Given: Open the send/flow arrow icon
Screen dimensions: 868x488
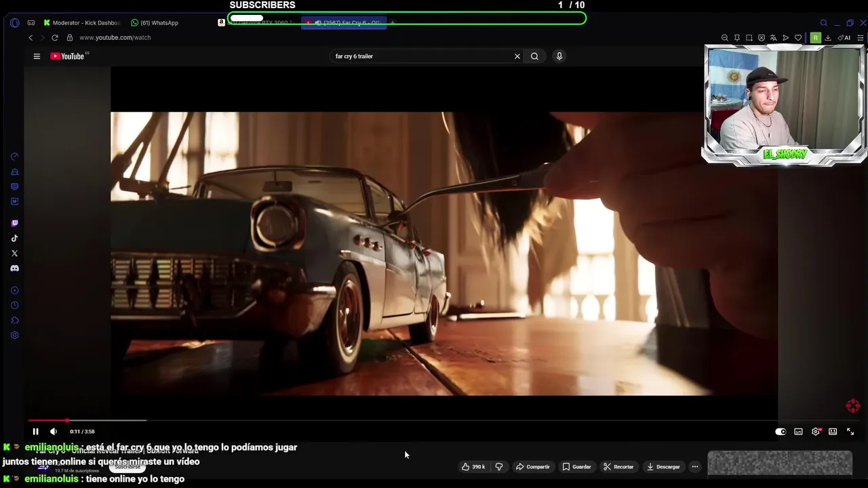Looking at the screenshot, I should (785, 38).
